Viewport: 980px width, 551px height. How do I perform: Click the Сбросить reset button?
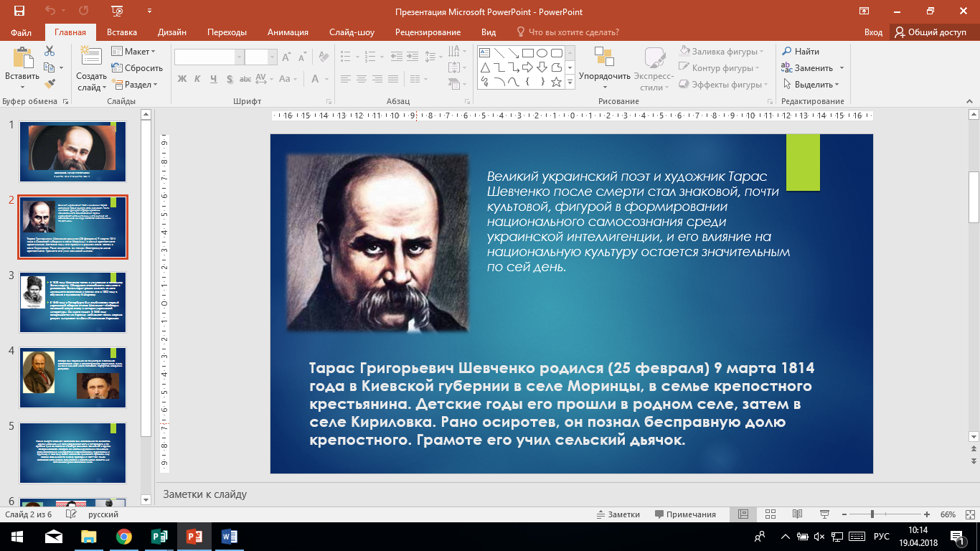(137, 68)
